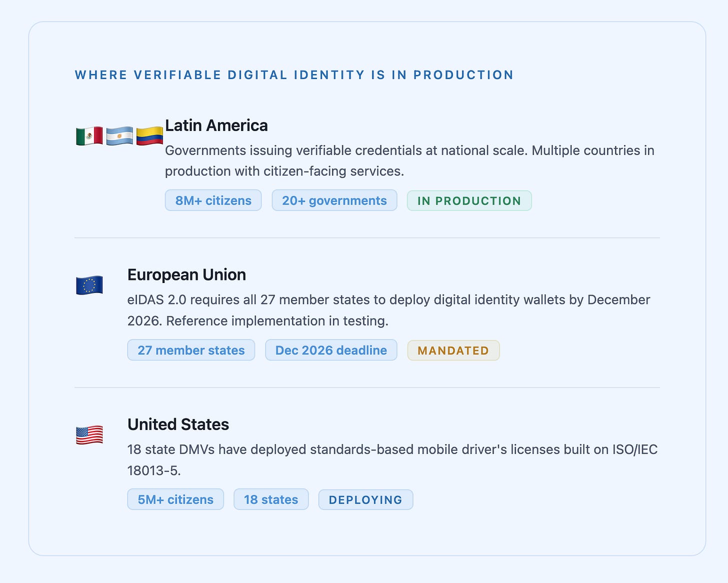Click the 18 states tag
The height and width of the screenshot is (583, 728).
[x=271, y=499]
